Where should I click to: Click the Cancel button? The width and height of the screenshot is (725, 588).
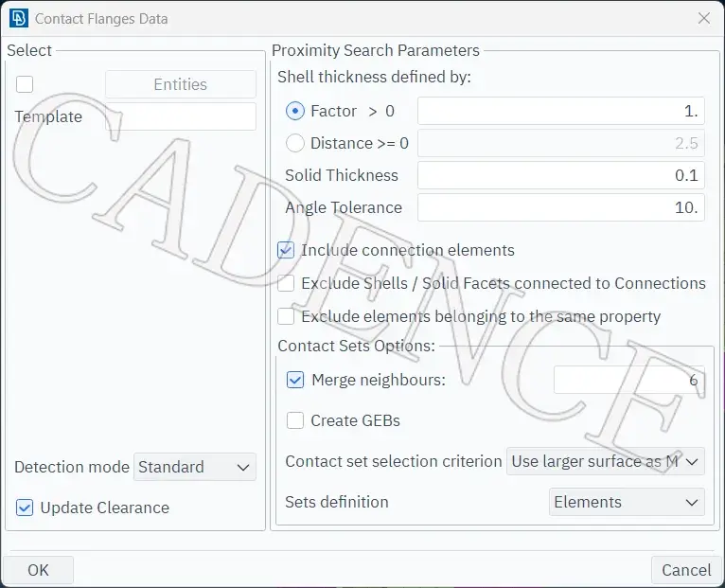click(x=686, y=570)
